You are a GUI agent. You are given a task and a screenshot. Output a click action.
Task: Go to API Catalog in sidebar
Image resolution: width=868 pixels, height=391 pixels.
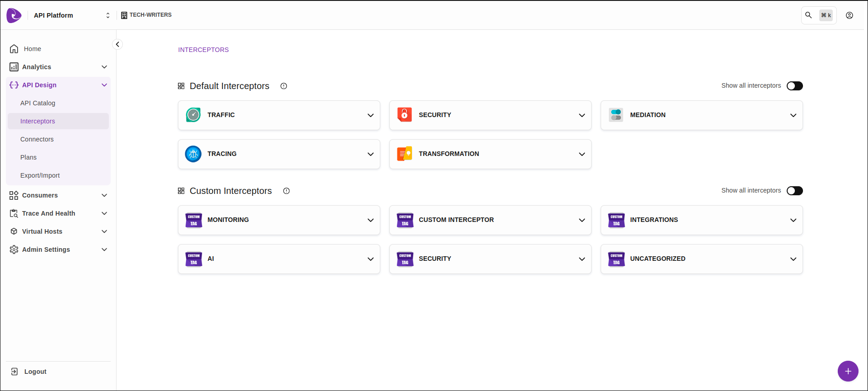click(x=37, y=103)
